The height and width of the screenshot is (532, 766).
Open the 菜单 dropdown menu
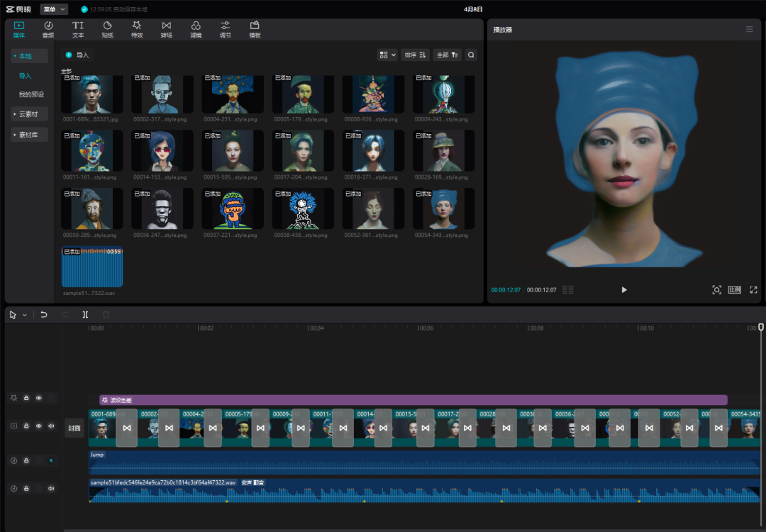54,9
